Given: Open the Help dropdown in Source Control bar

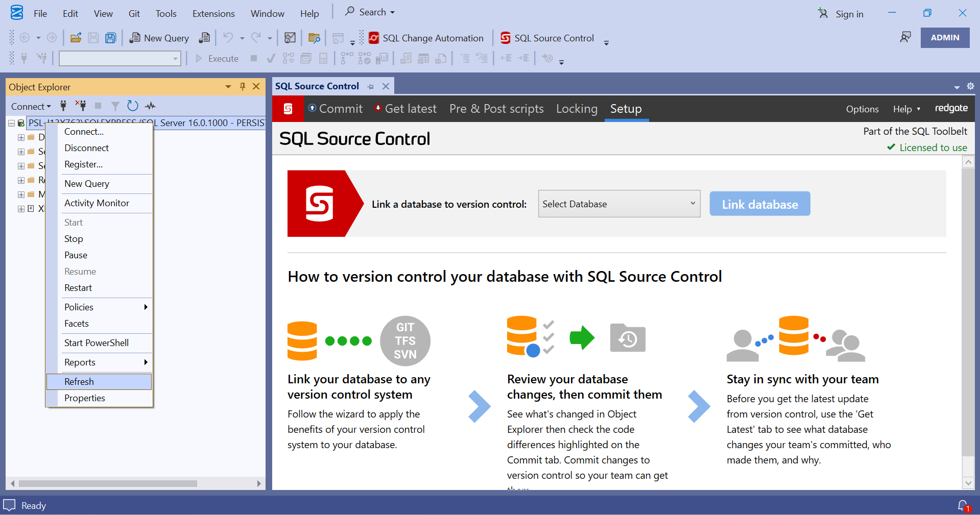Looking at the screenshot, I should tap(906, 109).
